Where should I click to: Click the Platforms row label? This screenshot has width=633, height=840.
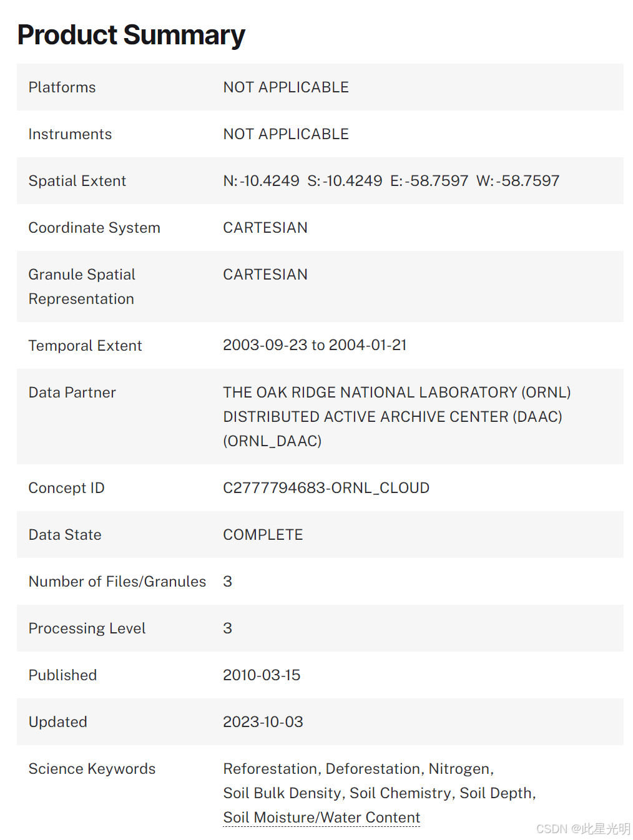click(62, 87)
